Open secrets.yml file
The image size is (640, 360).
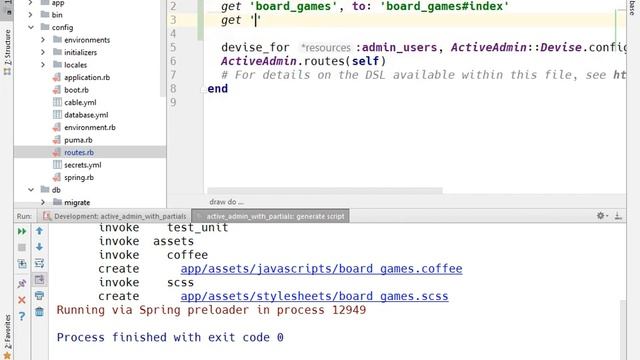point(82,165)
